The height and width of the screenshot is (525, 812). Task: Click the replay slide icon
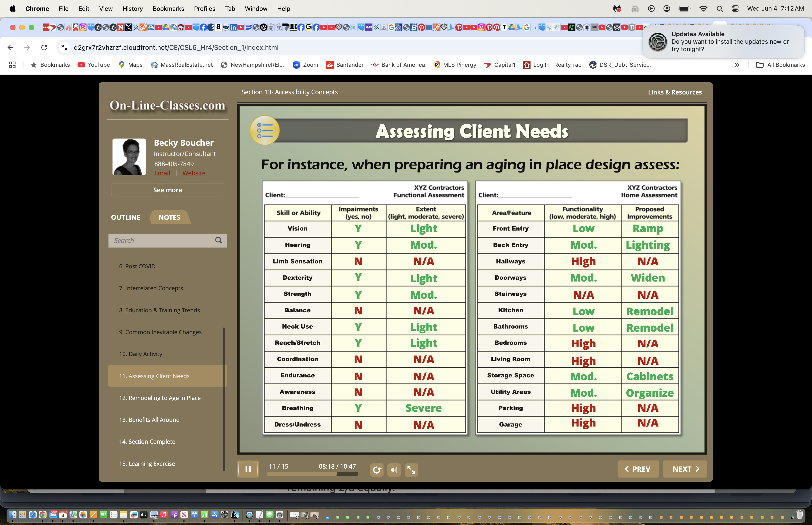coord(377,470)
